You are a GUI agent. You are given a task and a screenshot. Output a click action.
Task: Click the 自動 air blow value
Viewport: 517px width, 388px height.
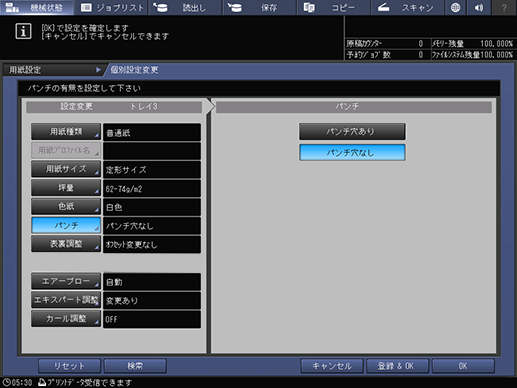[152, 282]
